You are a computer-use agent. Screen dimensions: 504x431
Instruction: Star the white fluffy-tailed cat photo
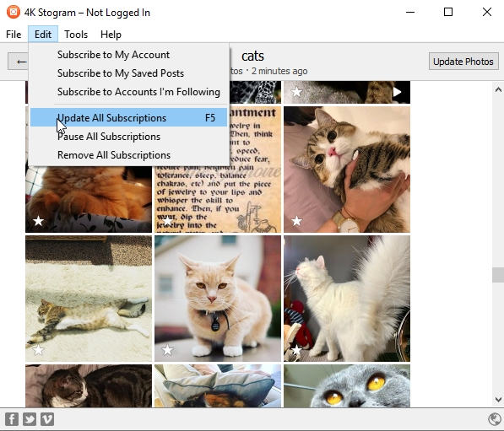[296, 350]
